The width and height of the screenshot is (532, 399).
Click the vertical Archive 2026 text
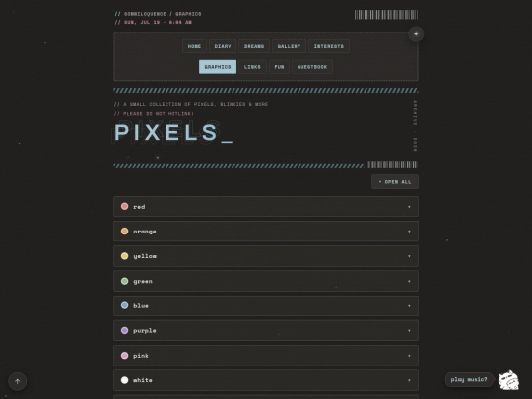(415, 126)
